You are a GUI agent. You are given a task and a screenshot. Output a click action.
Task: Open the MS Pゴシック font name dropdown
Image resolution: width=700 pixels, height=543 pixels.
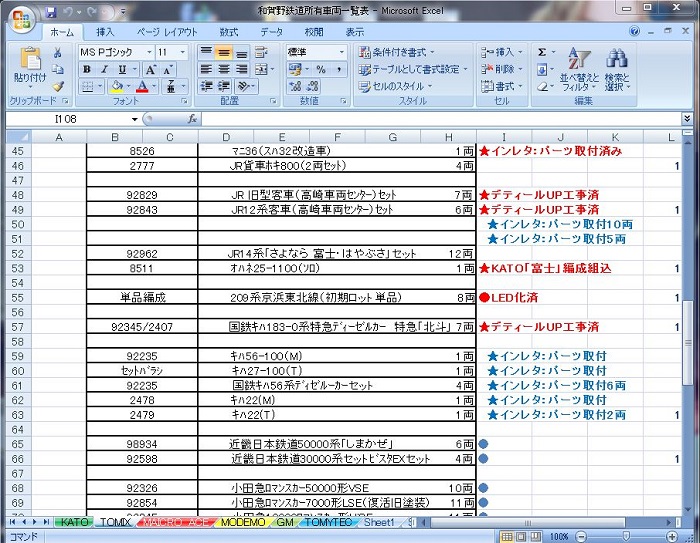[x=150, y=52]
